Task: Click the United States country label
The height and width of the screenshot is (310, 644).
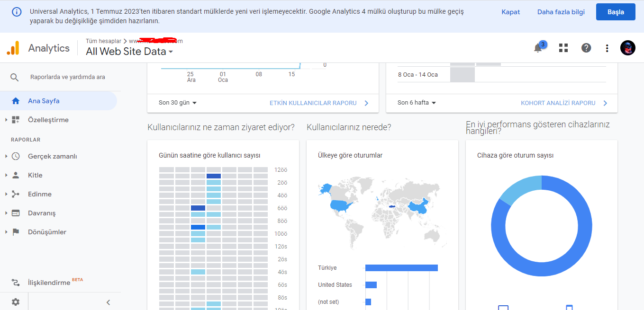Action: 335,285
